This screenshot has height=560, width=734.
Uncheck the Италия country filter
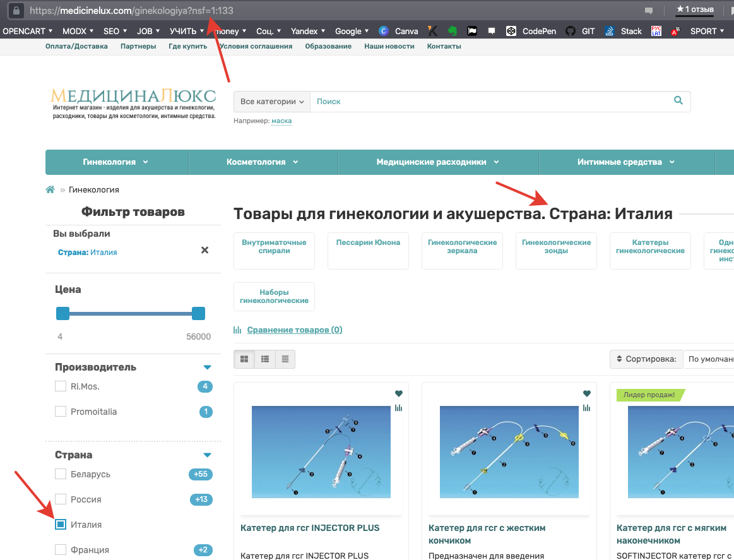61,525
